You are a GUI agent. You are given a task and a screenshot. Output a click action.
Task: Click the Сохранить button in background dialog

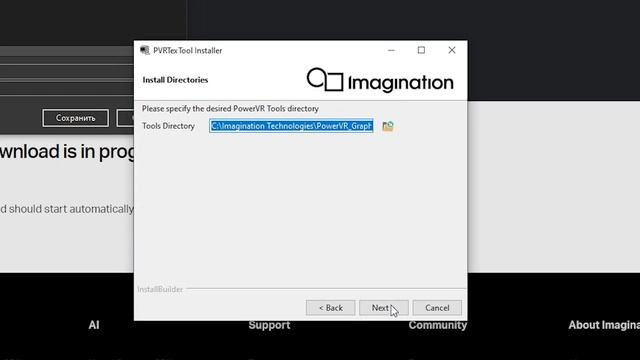[x=76, y=118]
